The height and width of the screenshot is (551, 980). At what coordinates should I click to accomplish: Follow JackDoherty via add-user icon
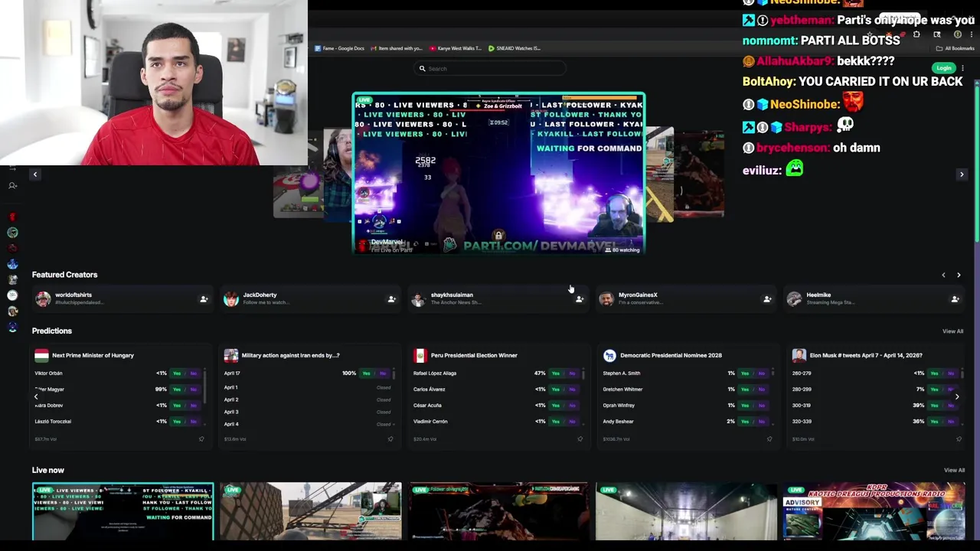(391, 299)
